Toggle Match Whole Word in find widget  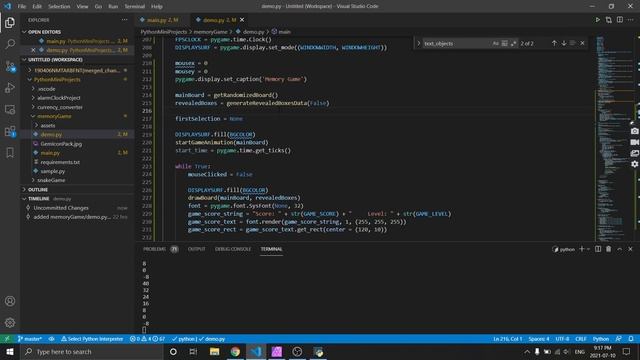tap(504, 43)
